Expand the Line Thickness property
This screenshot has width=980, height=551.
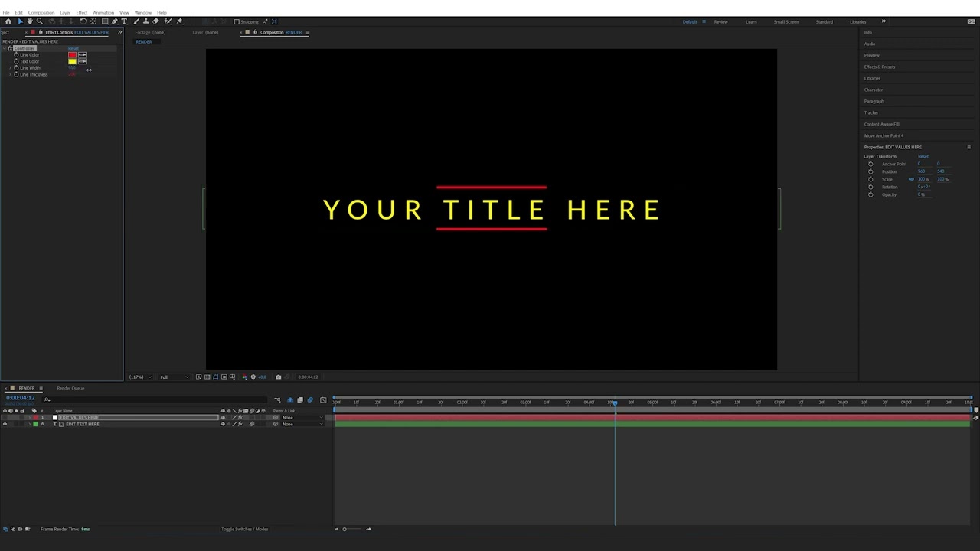coord(11,74)
